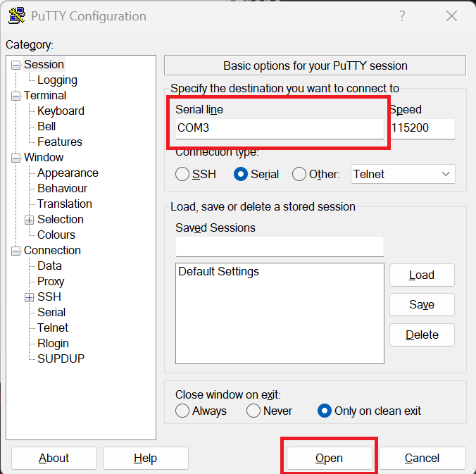Image resolution: width=476 pixels, height=474 pixels.
Task: Open the Logging category
Action: [57, 80]
